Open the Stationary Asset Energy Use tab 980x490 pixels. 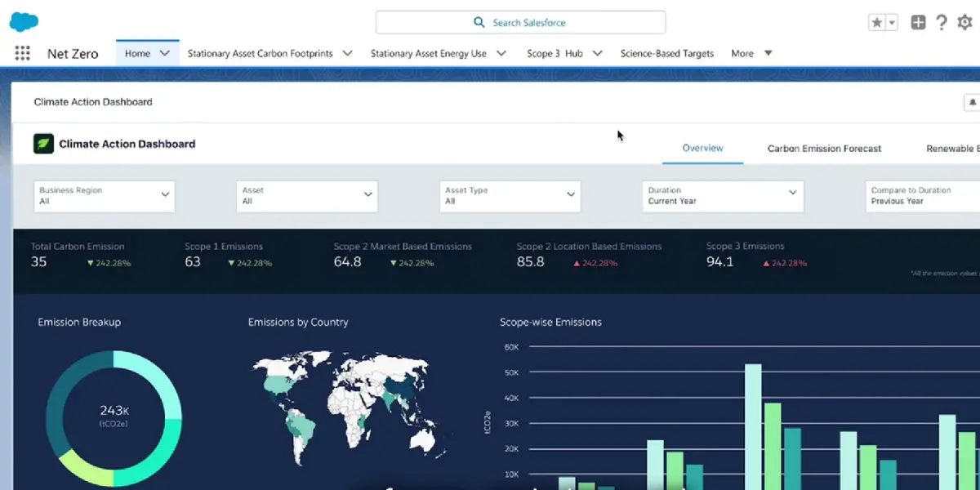pos(428,53)
